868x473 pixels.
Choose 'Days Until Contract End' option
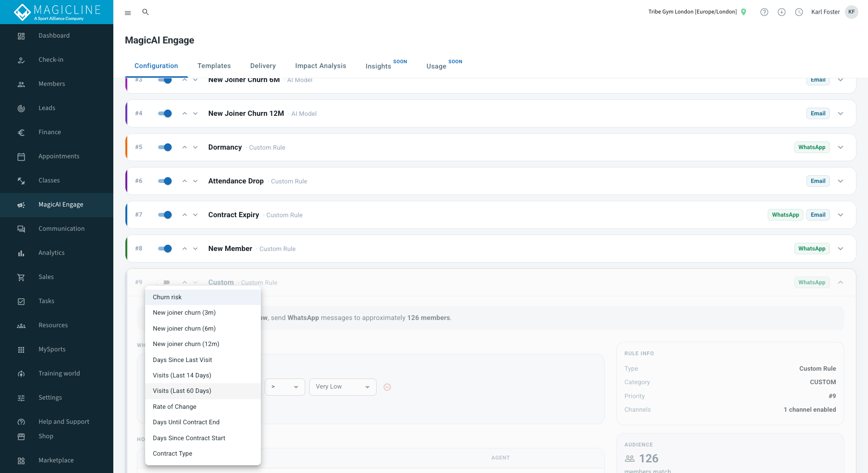pos(203,422)
